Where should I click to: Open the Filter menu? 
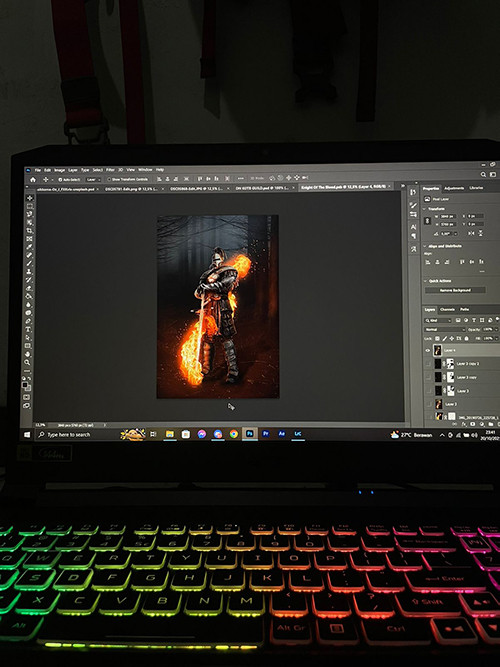[111, 170]
